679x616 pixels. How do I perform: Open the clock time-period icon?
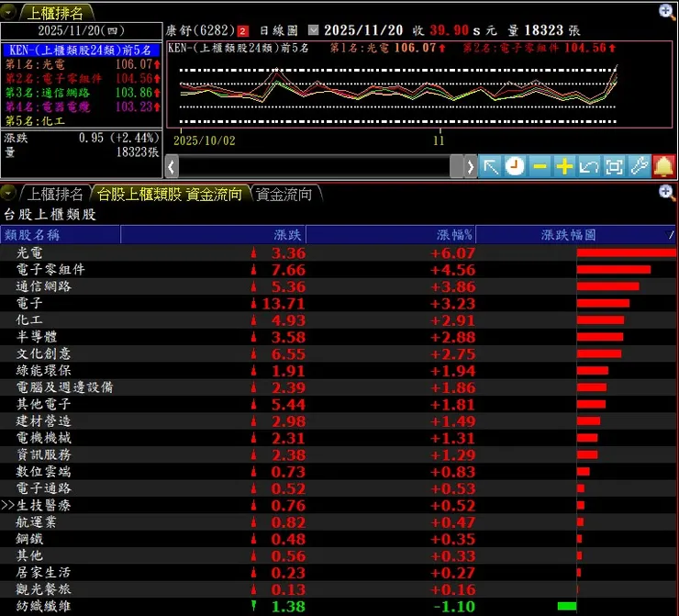pos(515,167)
